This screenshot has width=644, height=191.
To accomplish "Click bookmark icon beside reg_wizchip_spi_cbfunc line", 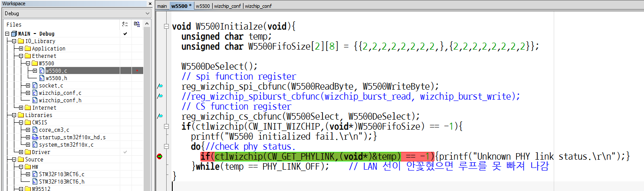I will tap(160, 86).
